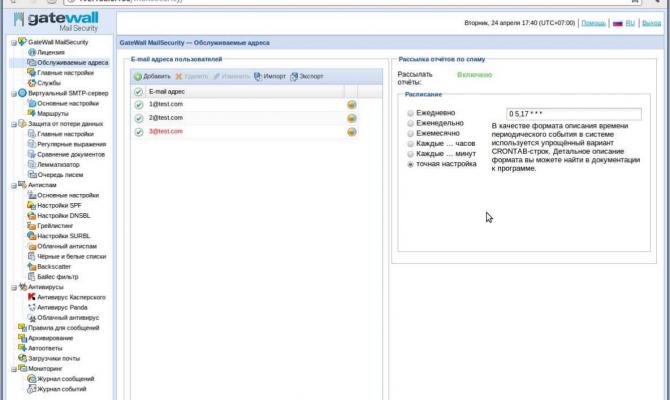Click the Экспорт toolbar button
Screen dimensions: 670x400
(306, 76)
